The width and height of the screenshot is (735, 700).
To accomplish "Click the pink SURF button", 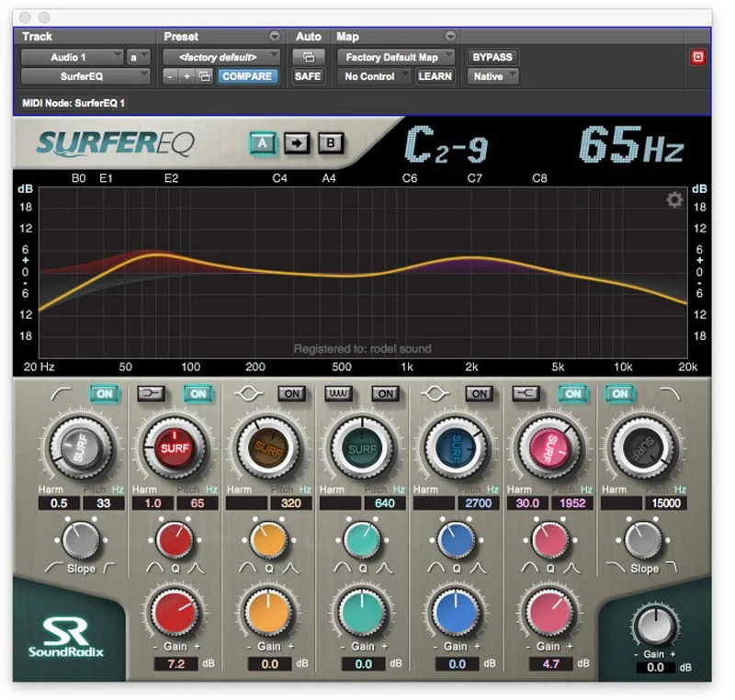I will tap(549, 448).
